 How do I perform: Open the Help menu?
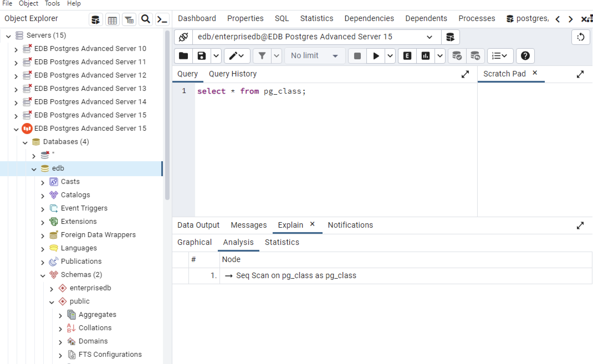[74, 4]
